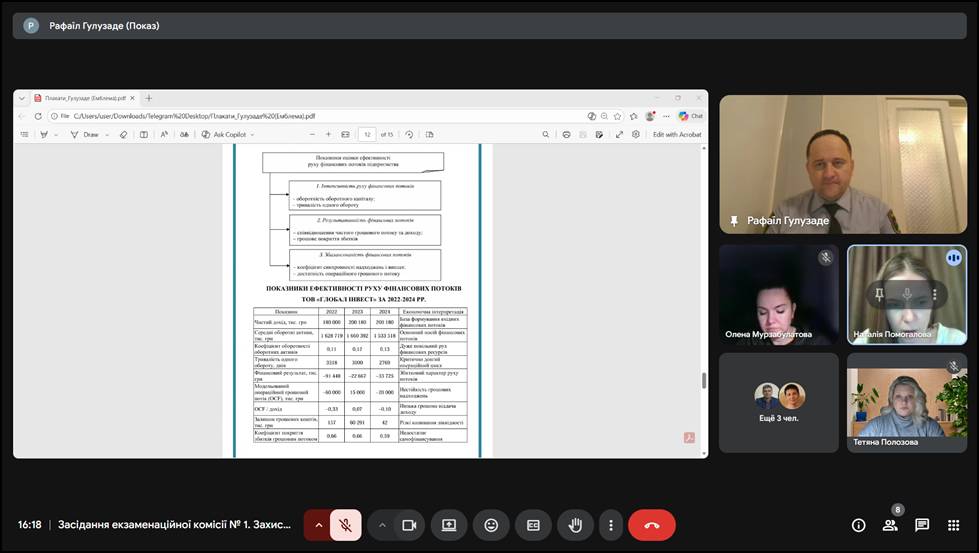
Task: Start presenting your screen
Action: [x=449, y=525]
